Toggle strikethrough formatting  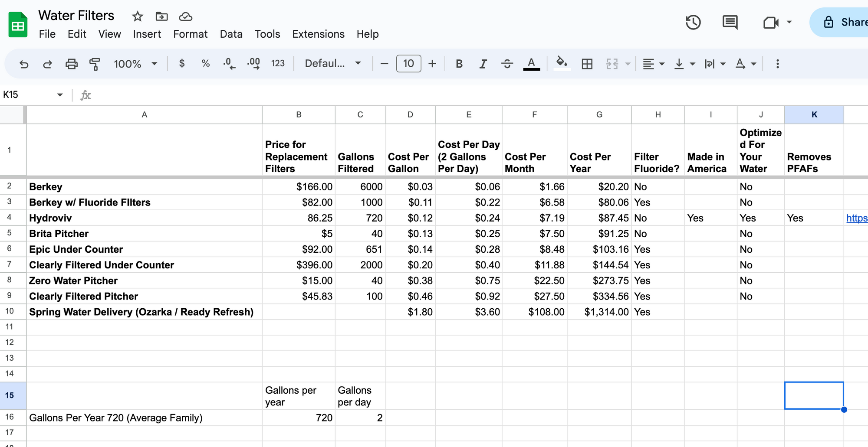coord(506,64)
